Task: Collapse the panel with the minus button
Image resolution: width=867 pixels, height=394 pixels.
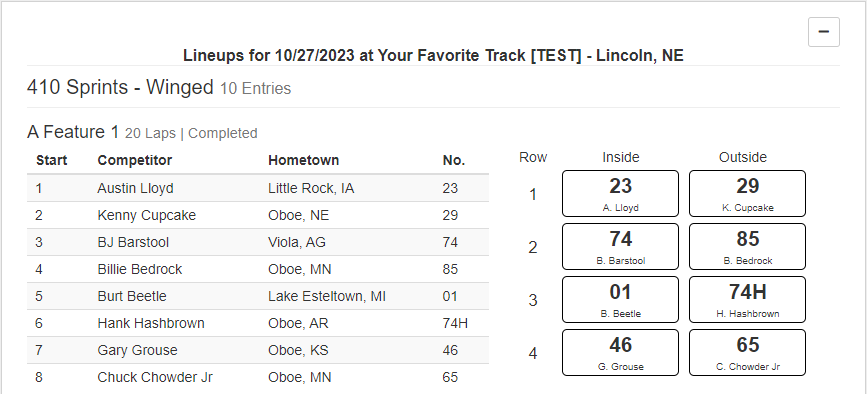Action: pos(823,32)
